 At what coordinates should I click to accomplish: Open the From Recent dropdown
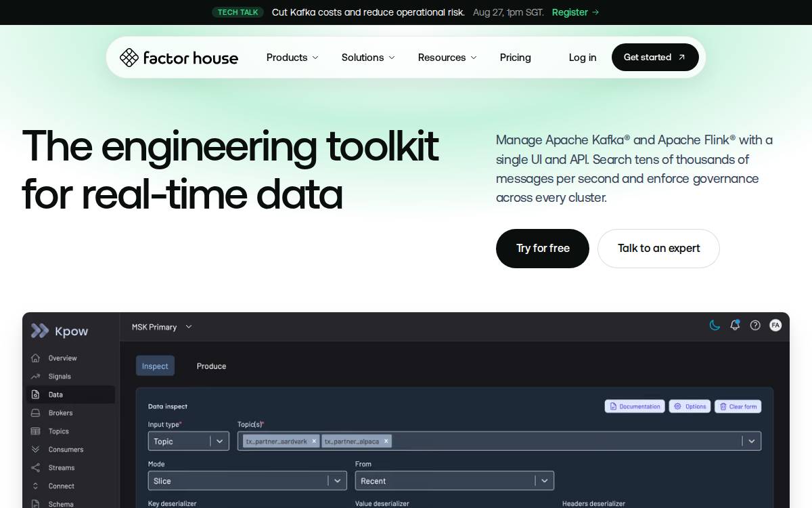coord(455,481)
